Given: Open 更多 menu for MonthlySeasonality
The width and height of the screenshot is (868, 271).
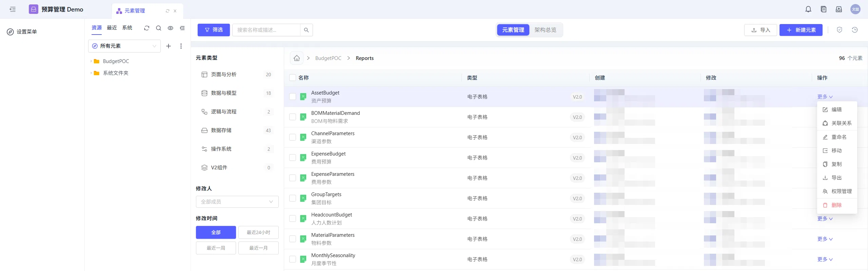Looking at the screenshot, I should coord(825,259).
